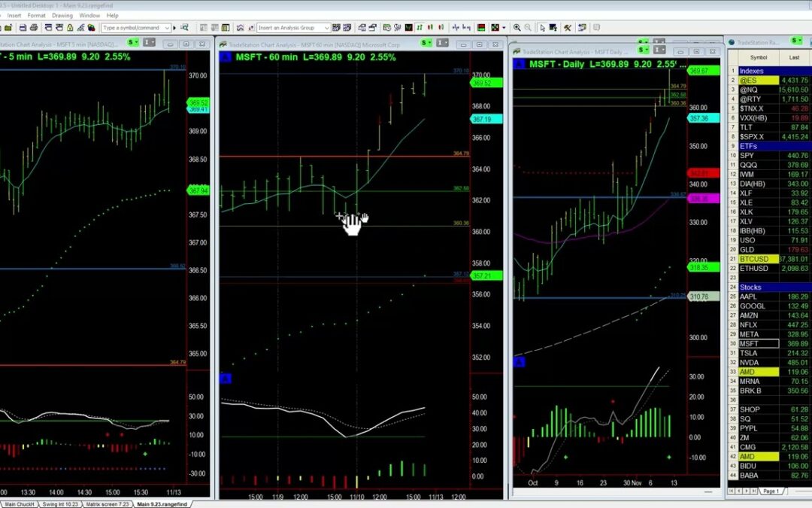Open the gray I interval-link dropdown on 5 min chart
Image resolution: width=812 pixels, height=508 pixels.
[149, 42]
